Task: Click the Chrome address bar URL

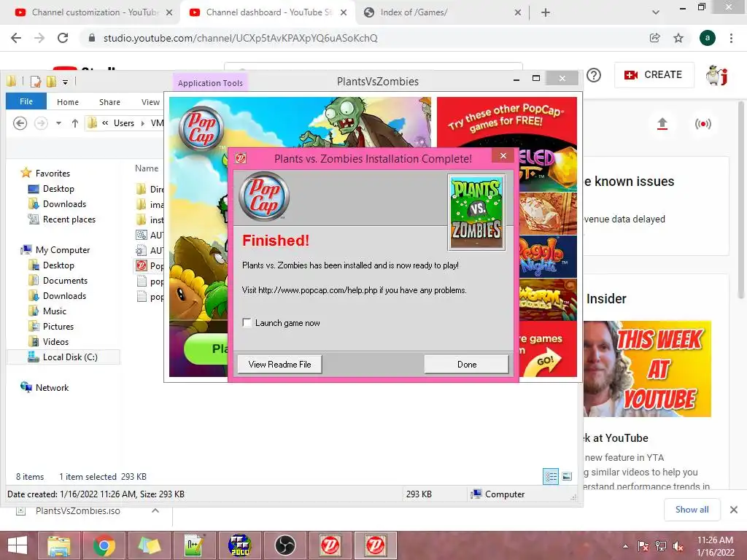Action: click(240, 38)
